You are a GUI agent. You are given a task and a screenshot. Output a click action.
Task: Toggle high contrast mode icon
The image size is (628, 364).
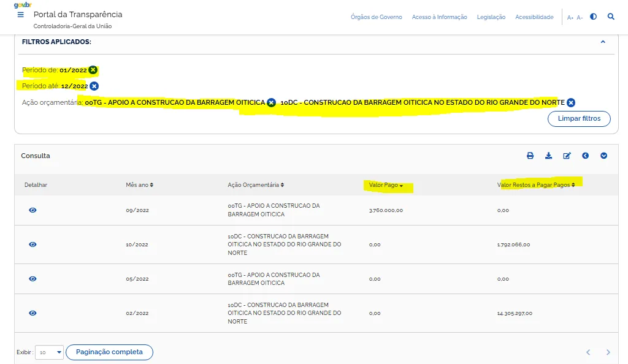tap(593, 17)
